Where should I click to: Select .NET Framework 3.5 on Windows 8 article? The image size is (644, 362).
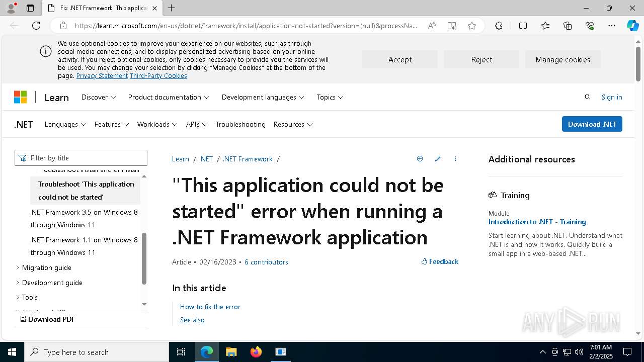(84, 218)
